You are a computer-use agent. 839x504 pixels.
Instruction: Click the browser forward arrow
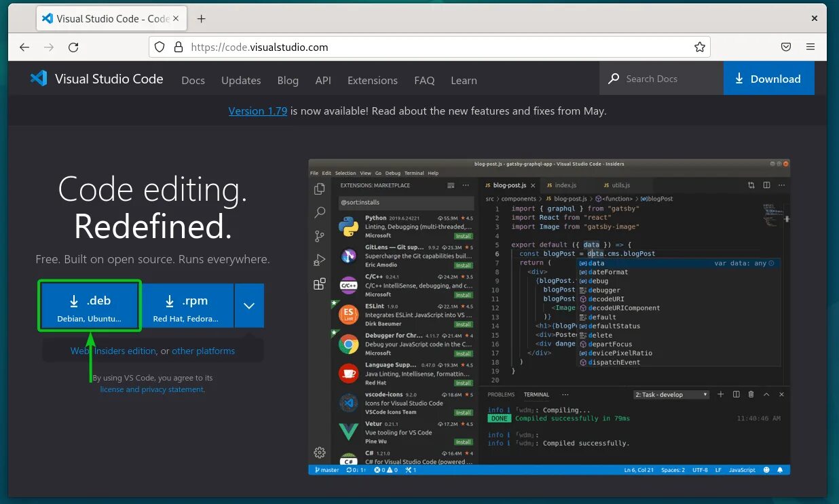[x=49, y=47]
